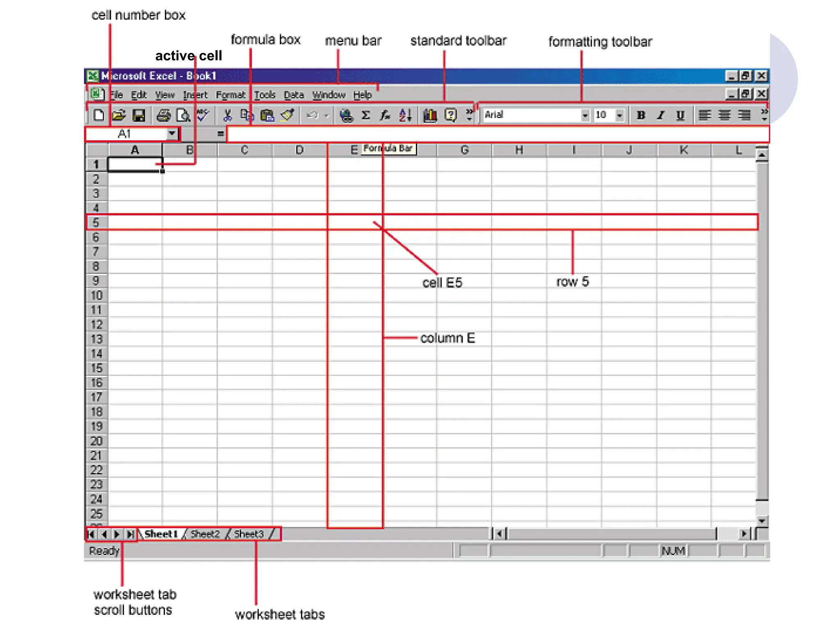Toggle Underline formatting button

tap(680, 116)
